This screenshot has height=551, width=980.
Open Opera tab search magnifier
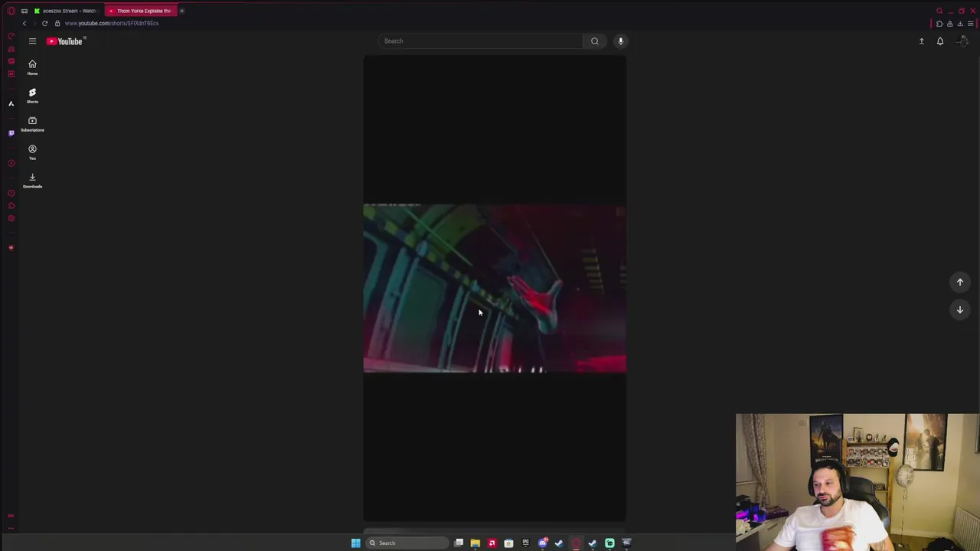[939, 11]
